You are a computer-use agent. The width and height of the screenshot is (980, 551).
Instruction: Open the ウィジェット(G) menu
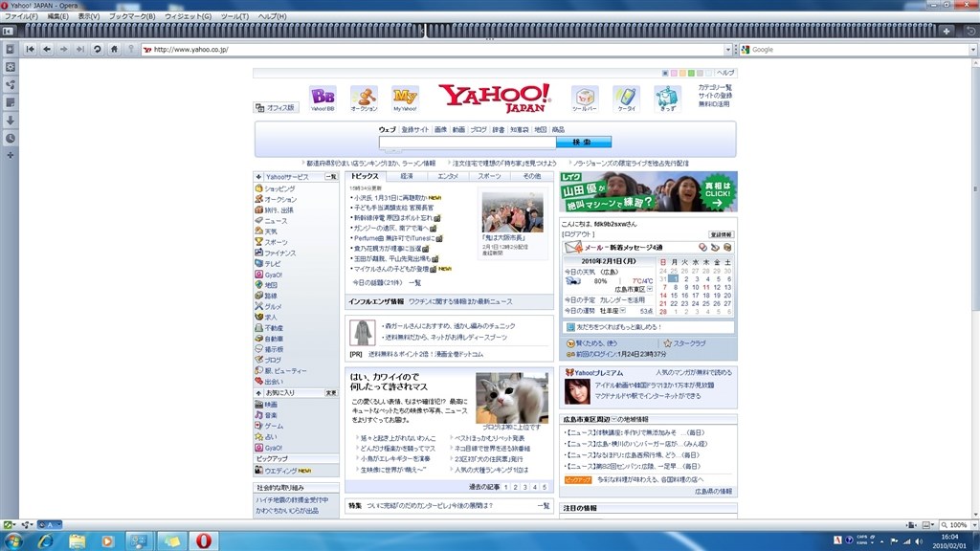(189, 16)
